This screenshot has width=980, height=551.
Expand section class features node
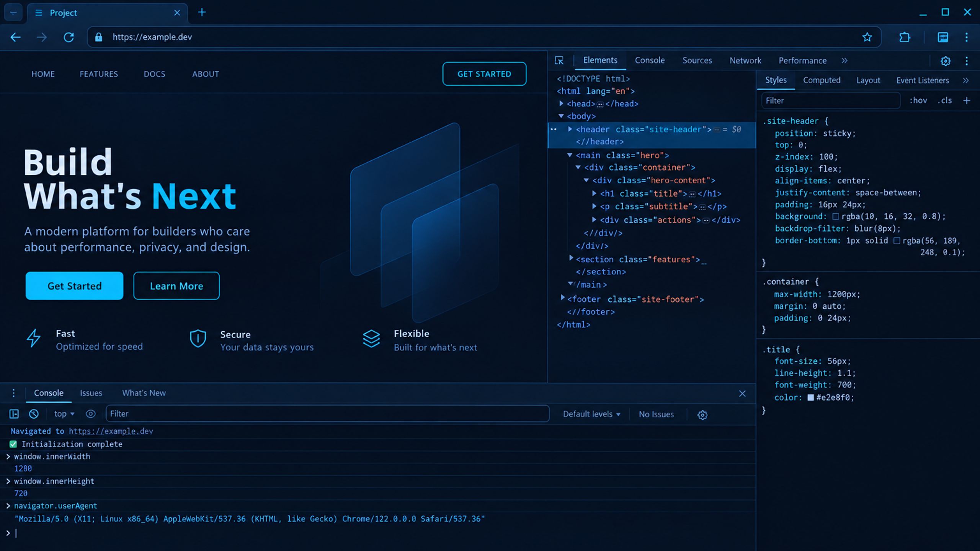571,258
